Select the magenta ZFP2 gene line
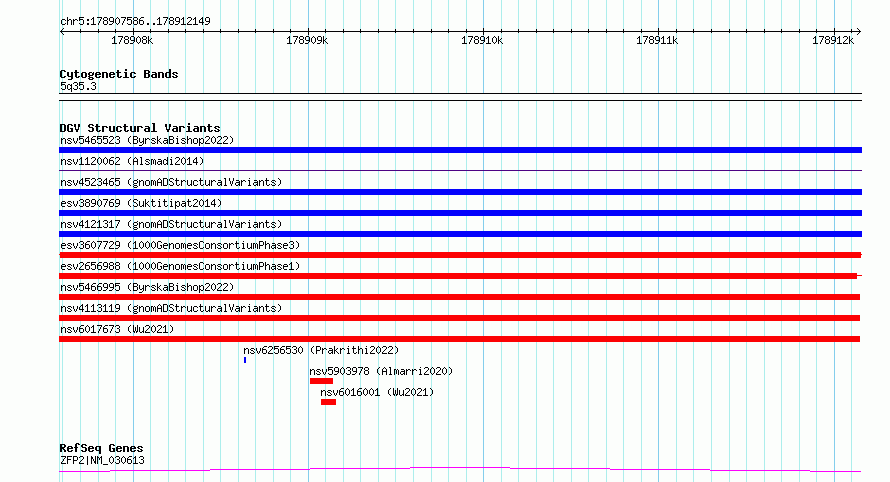Image resolution: width=890 pixels, height=482 pixels. point(460,470)
